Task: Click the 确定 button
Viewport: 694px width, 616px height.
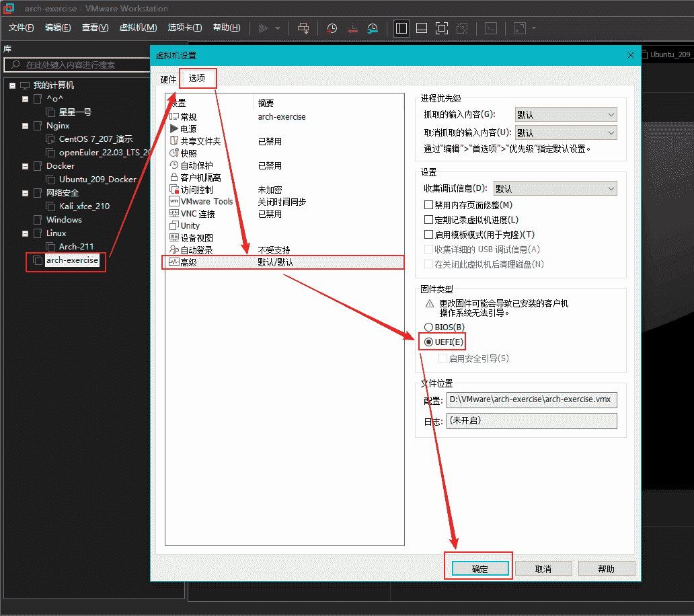Action: point(479,568)
